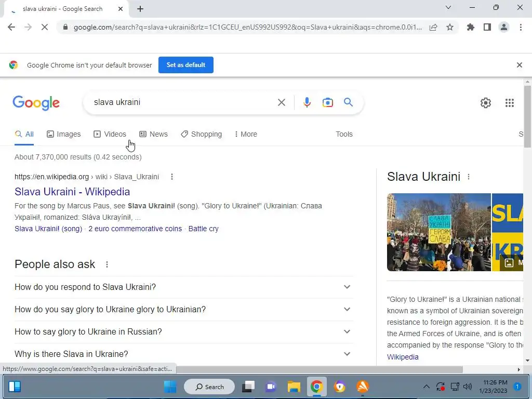This screenshot has width=532, height=399.
Task: Expand How do you respond to Slava Ukraini
Action: [183, 287]
